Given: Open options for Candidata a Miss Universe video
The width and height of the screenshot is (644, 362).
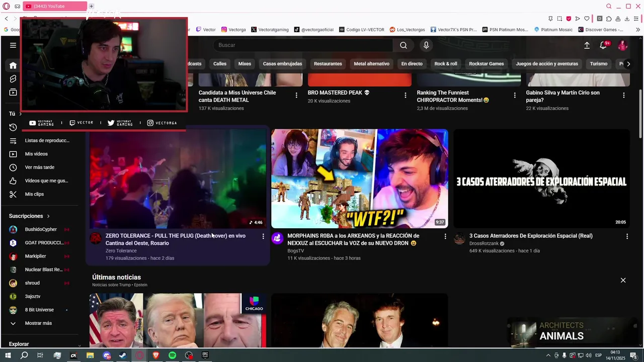Looking at the screenshot, I should click(296, 95).
